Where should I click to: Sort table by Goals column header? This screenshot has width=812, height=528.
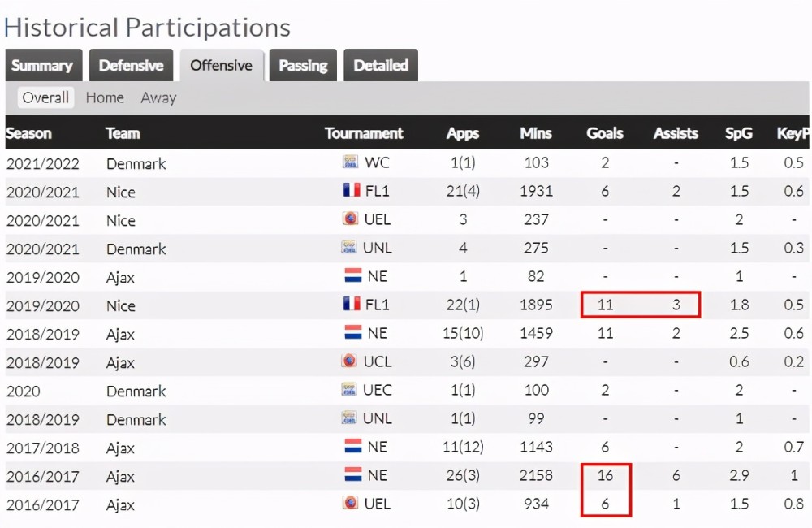point(604,133)
